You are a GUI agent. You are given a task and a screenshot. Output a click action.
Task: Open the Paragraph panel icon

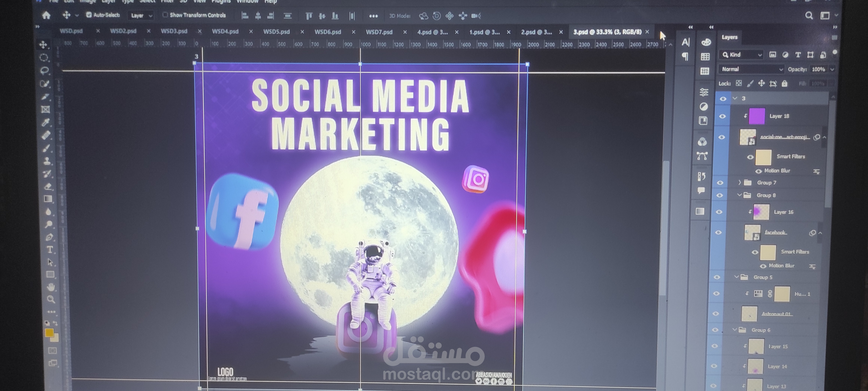click(x=685, y=56)
